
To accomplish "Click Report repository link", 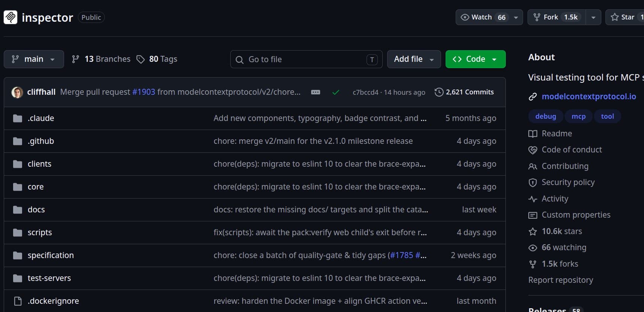I will (x=561, y=280).
